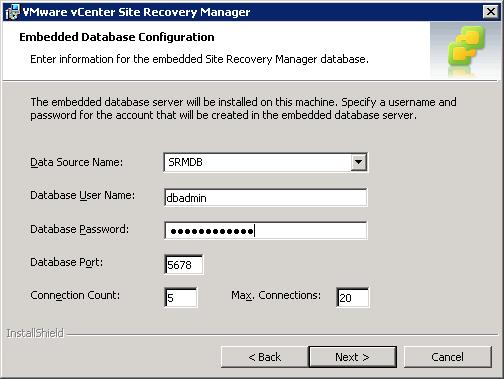Viewport: 504px width, 379px height.
Task: Go back with the < Back button
Action: click(x=264, y=357)
